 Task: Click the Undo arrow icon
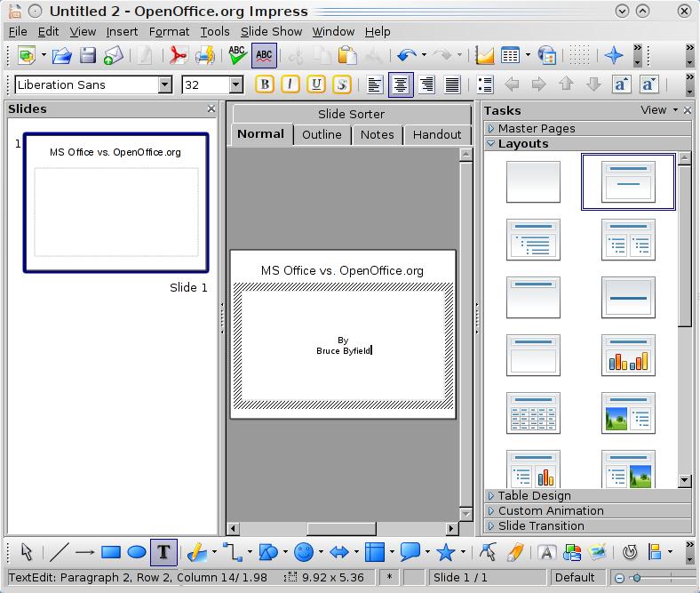pos(406,55)
